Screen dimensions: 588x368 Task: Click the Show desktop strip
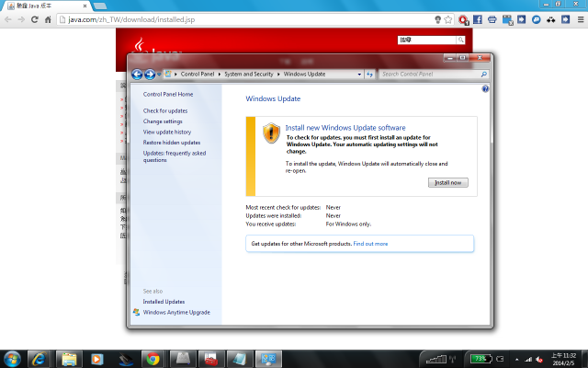click(584, 359)
